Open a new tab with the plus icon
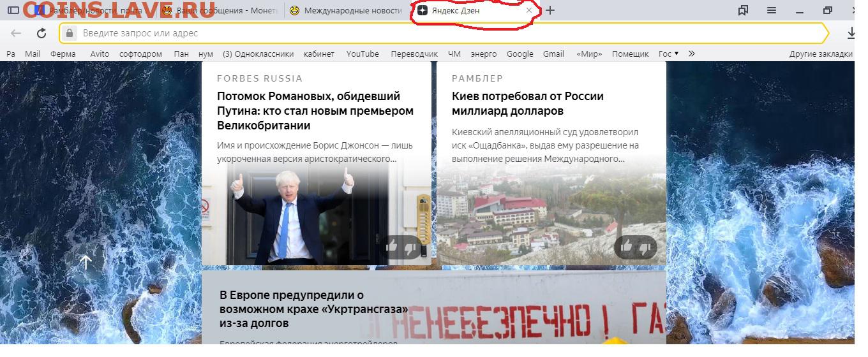The width and height of the screenshot is (868, 357). point(550,10)
